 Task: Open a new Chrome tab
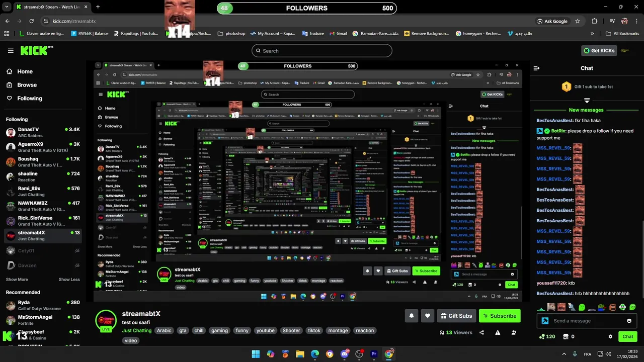pos(98,7)
